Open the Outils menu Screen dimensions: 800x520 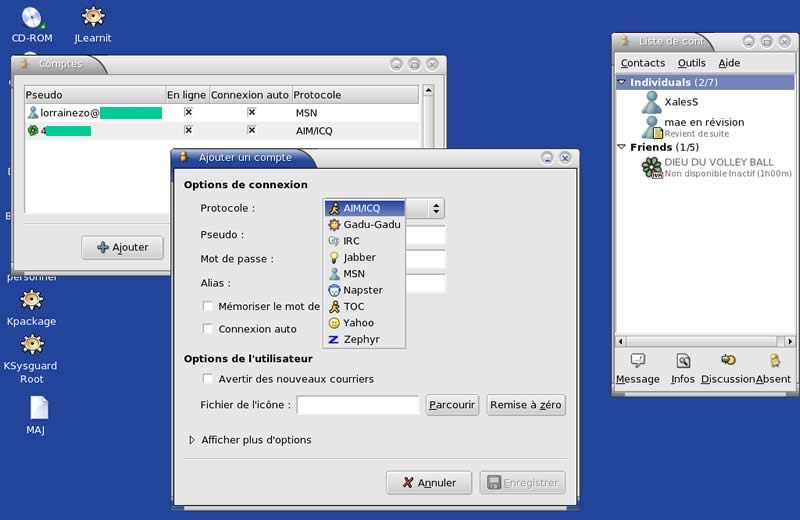pos(691,63)
